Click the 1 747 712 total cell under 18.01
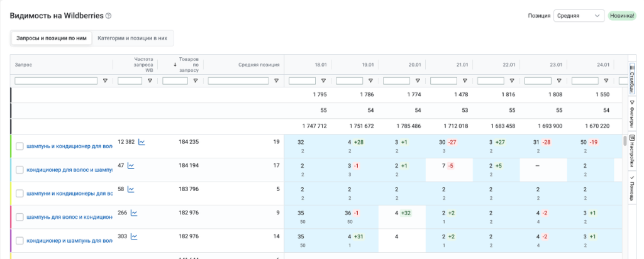644x259 pixels. coord(314,126)
